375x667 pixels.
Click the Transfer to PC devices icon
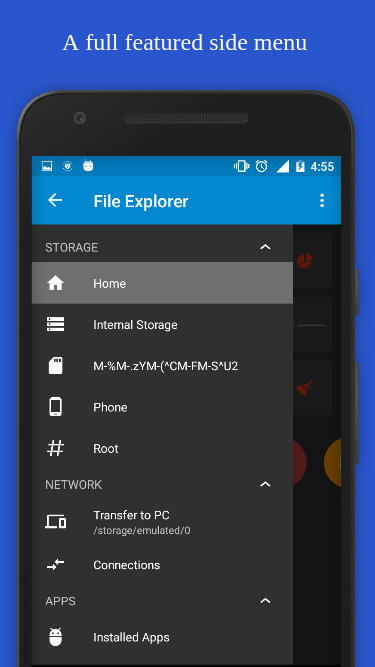point(56,522)
